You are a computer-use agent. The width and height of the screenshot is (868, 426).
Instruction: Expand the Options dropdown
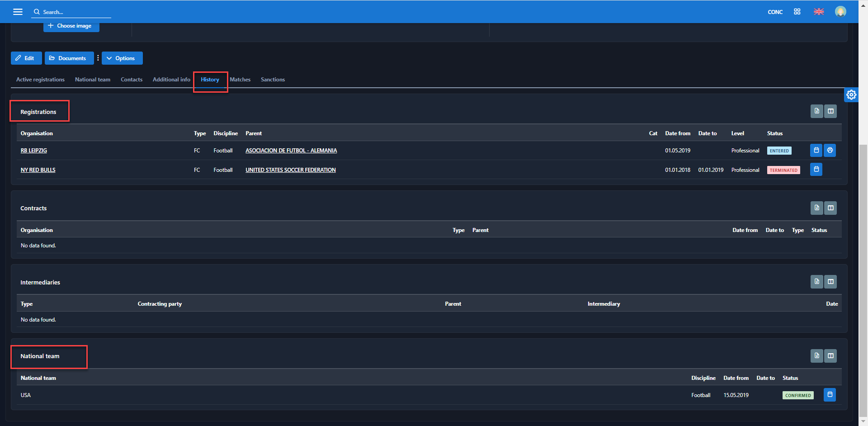[122, 58]
